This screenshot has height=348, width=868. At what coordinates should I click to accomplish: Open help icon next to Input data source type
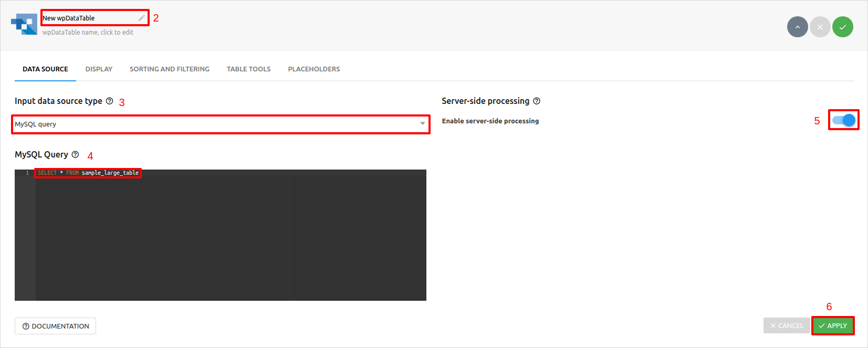tap(109, 101)
